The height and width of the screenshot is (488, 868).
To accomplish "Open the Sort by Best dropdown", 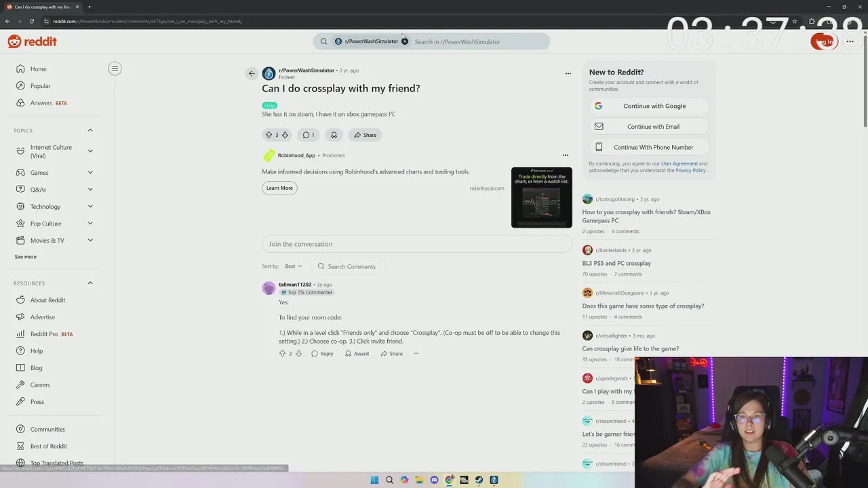I will (x=294, y=266).
